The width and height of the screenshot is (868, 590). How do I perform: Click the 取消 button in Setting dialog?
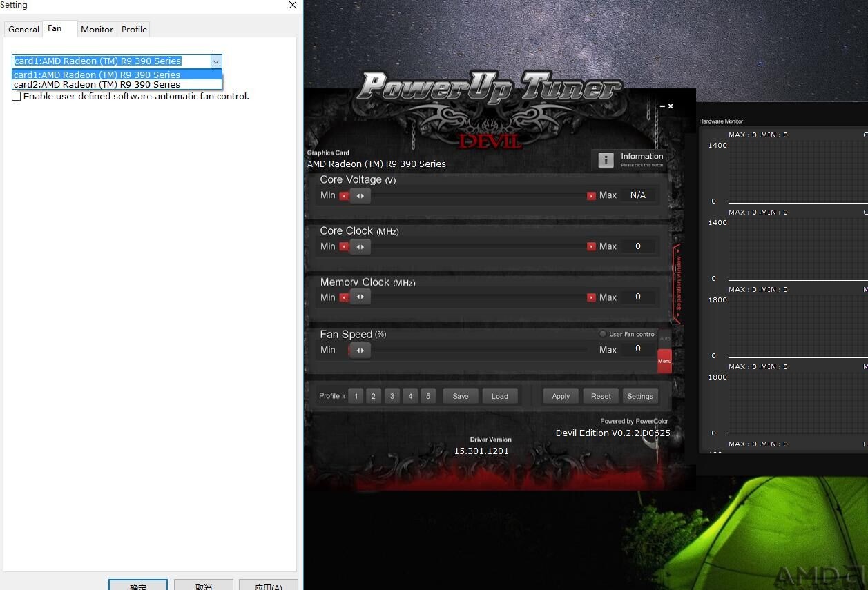point(204,585)
